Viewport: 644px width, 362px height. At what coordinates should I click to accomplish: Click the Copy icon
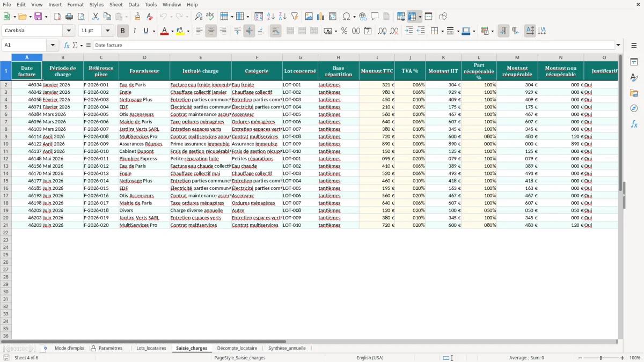[x=107, y=17]
